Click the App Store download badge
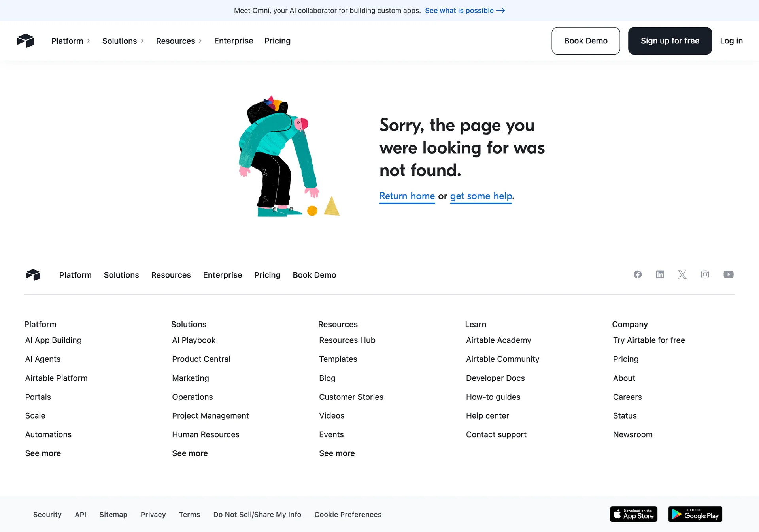759x532 pixels. 633,514
